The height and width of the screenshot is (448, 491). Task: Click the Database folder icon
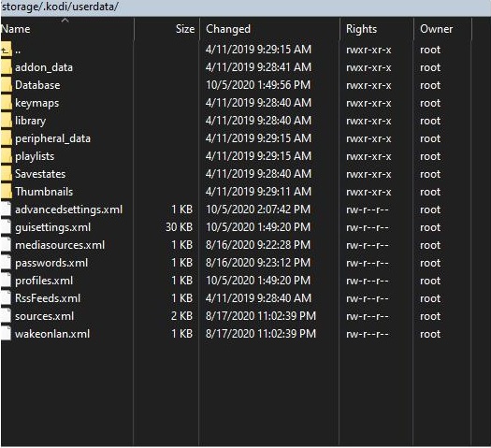[x=7, y=85]
